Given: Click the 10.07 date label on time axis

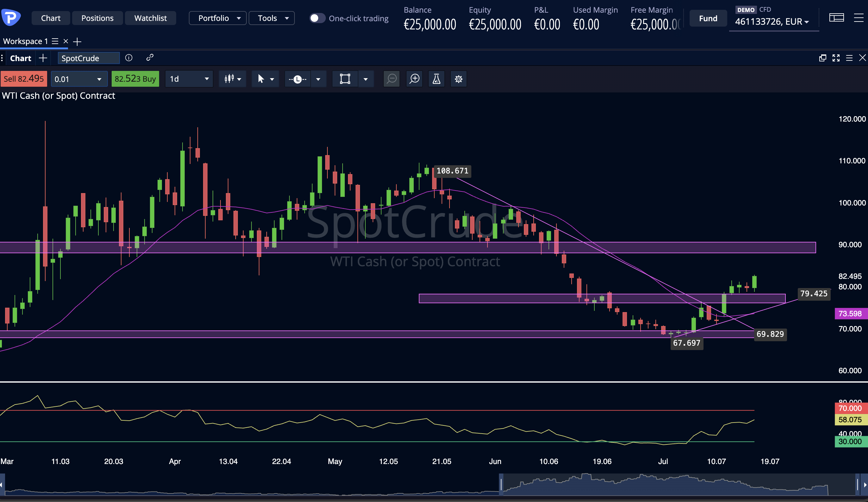Looking at the screenshot, I should [x=716, y=461].
